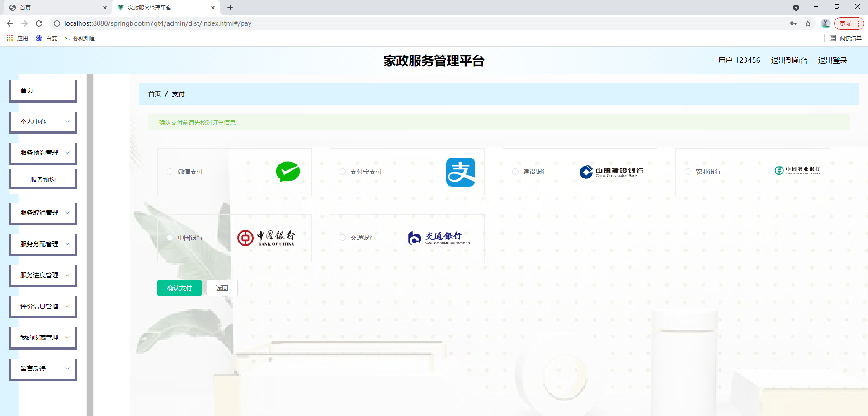Select the 微信支付 radio button
Screen dimensions: 868x416
pyautogui.click(x=170, y=172)
